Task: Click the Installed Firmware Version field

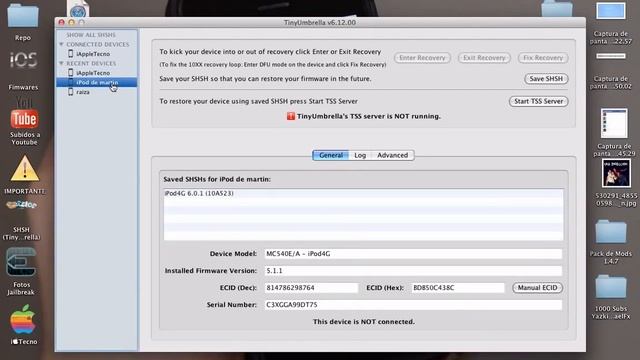Action: (x=413, y=271)
